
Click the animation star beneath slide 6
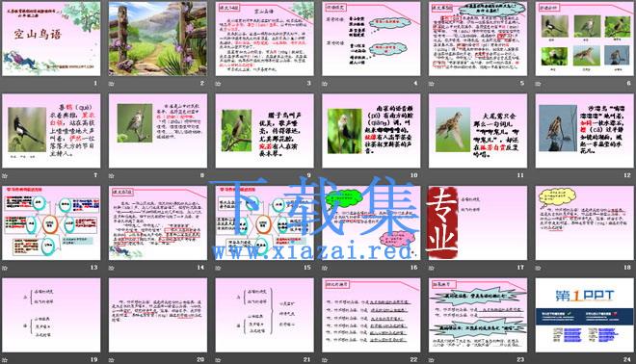539,84
